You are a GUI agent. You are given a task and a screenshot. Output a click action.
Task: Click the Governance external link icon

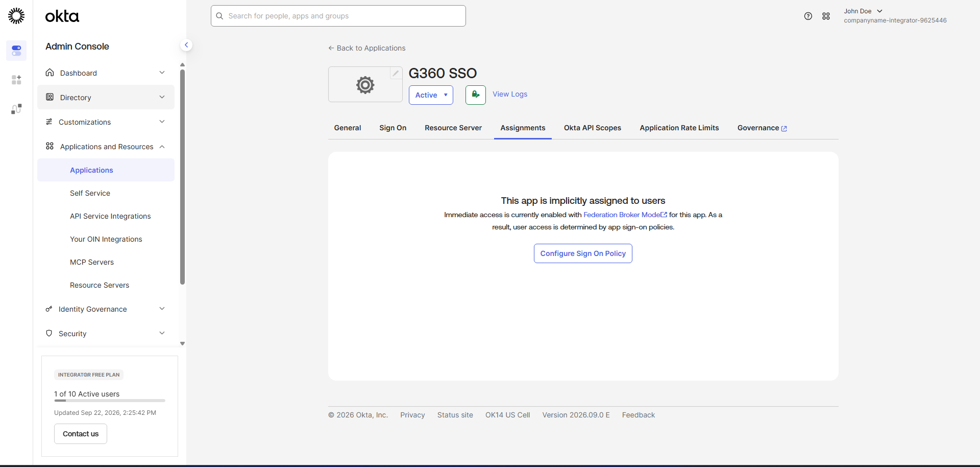coord(784,129)
